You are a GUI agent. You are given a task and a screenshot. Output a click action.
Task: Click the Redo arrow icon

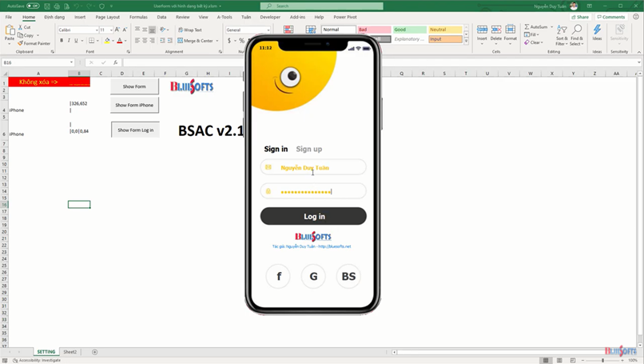click(x=89, y=6)
